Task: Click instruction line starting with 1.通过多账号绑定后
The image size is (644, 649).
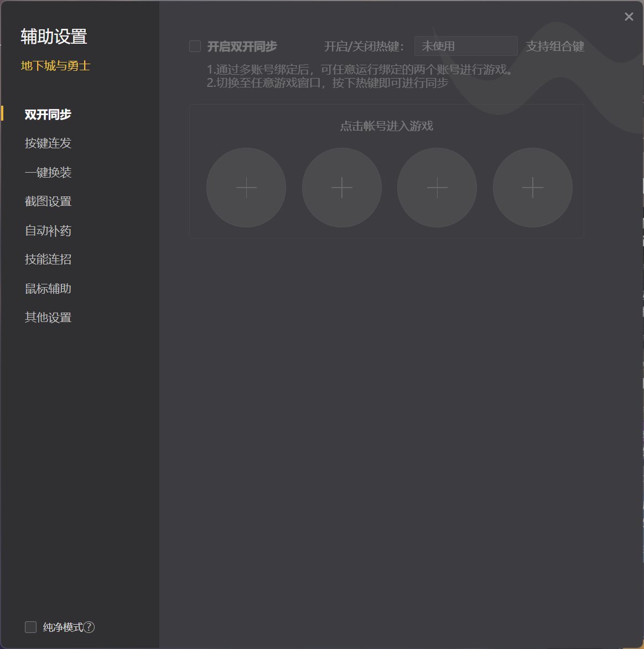Action: (x=360, y=70)
